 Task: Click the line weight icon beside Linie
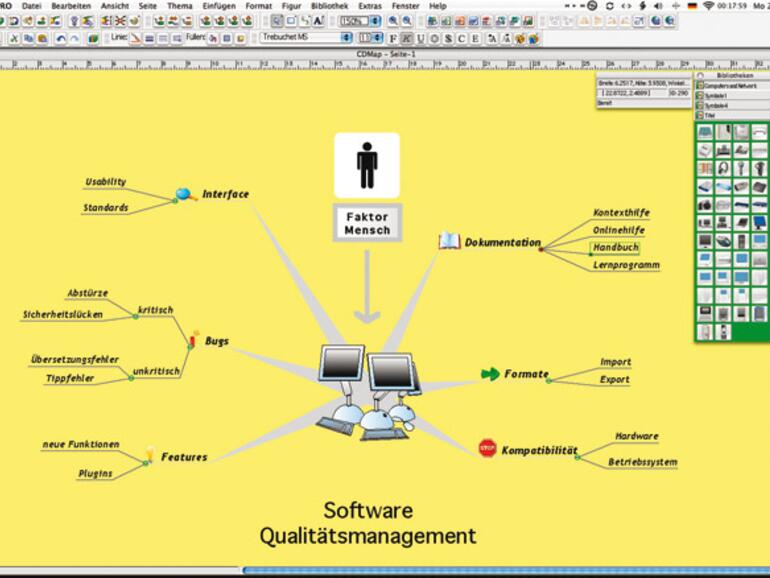(149, 38)
